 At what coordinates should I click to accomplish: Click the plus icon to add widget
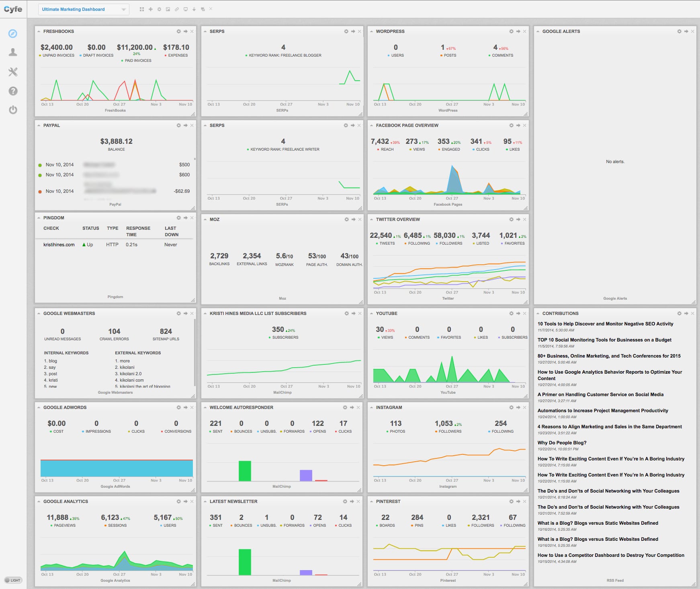151,9
